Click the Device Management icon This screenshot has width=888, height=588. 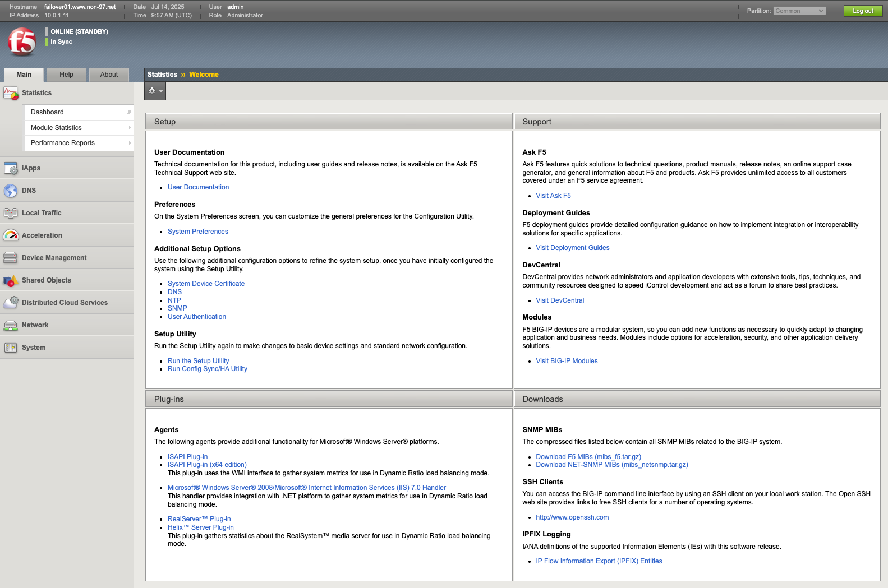11,258
